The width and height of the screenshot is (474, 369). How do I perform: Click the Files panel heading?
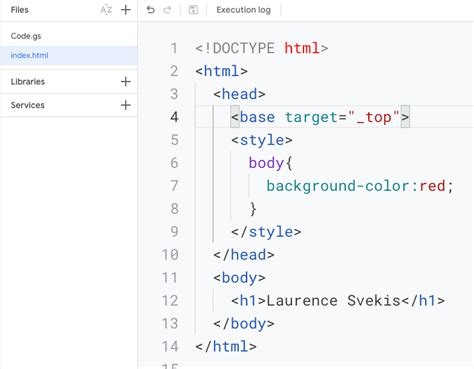click(x=20, y=10)
